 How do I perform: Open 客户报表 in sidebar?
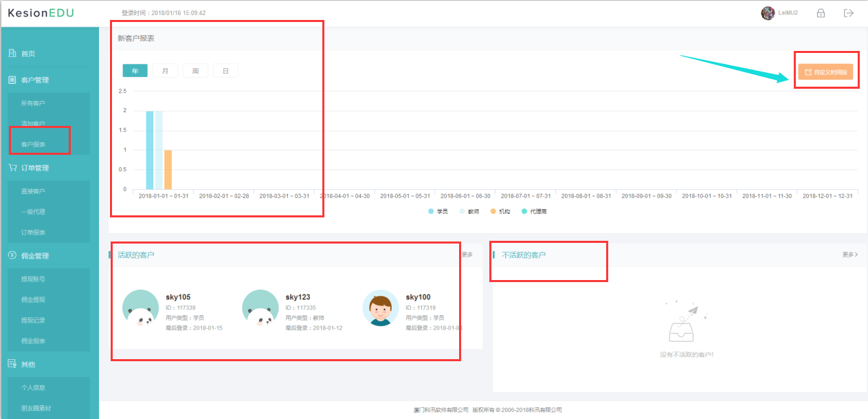33,144
